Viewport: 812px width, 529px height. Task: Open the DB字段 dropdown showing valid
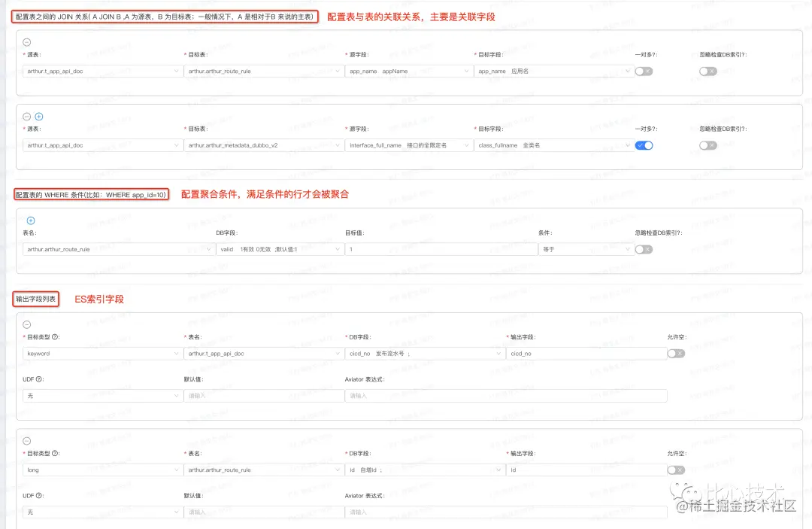[280, 250]
